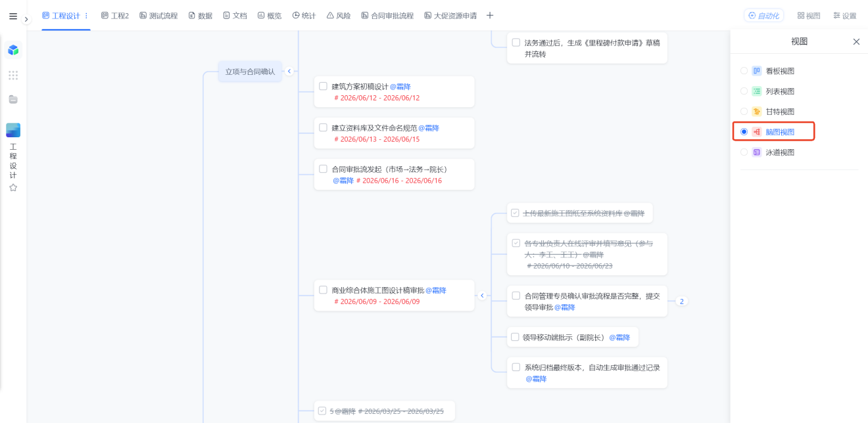Check the 合同审批流发起 task checkbox

click(323, 169)
